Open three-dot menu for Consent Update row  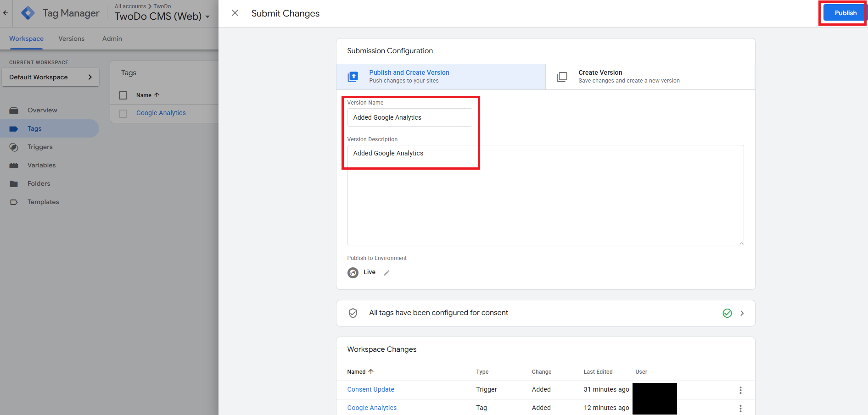pos(740,390)
